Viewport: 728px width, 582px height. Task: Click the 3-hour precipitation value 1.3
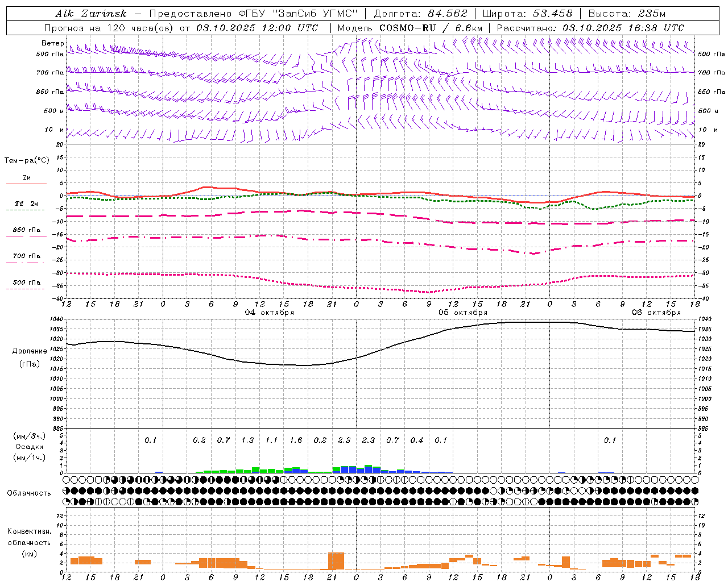pos(247,440)
